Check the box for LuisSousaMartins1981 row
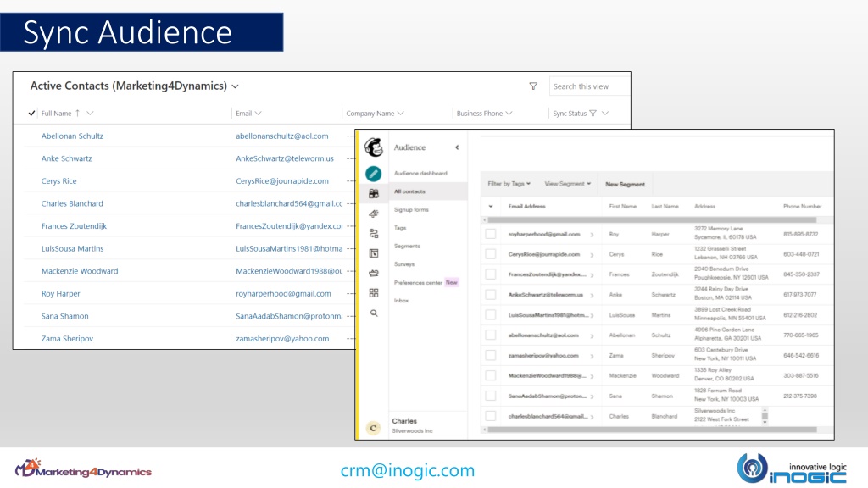Screen dimensions: 868x488 click(x=491, y=315)
